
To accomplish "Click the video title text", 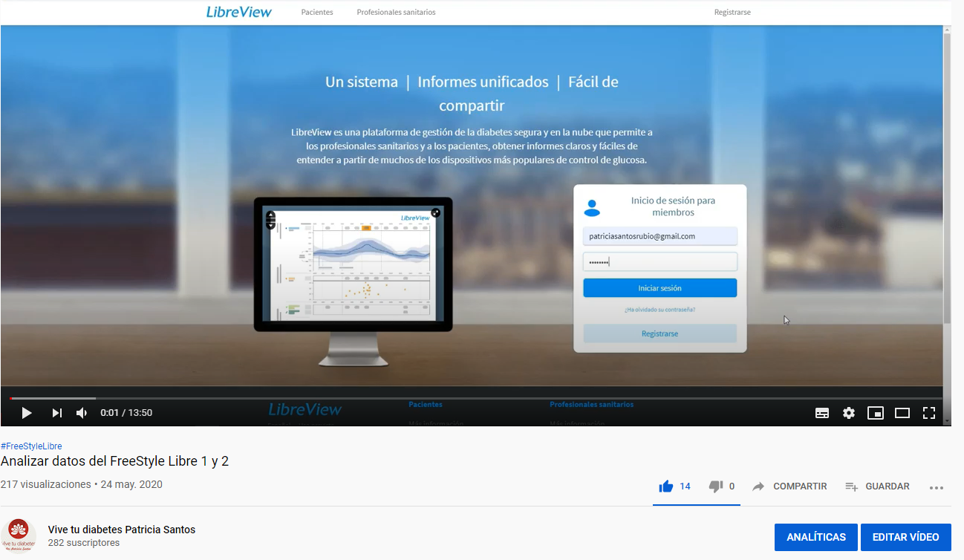I will (114, 461).
